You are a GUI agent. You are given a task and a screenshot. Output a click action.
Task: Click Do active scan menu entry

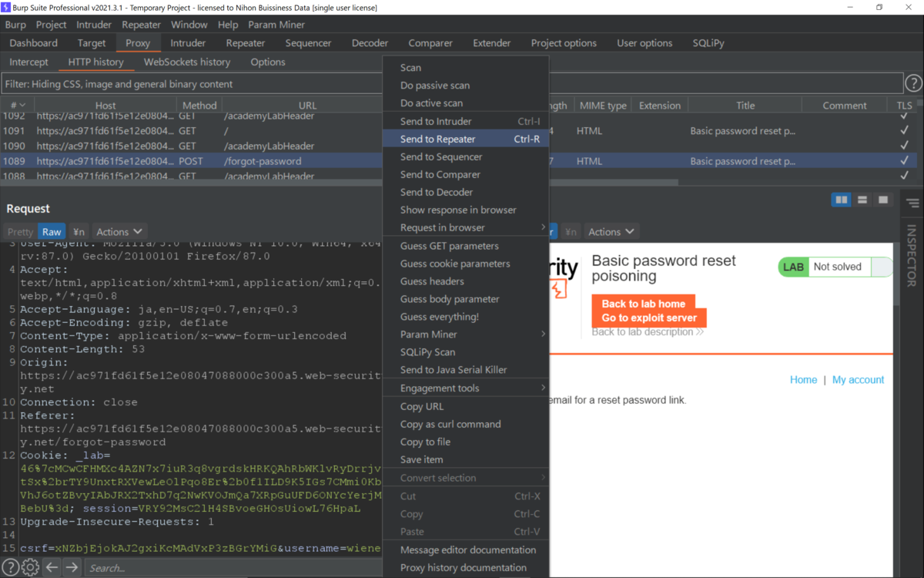pos(466,103)
